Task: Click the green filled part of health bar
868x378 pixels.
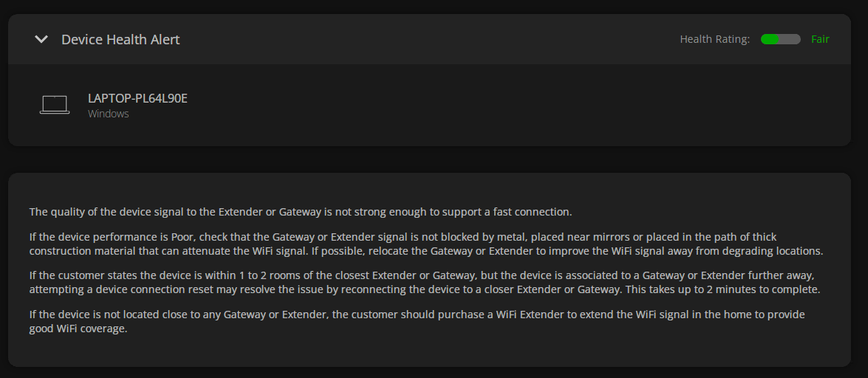Action: (770, 39)
